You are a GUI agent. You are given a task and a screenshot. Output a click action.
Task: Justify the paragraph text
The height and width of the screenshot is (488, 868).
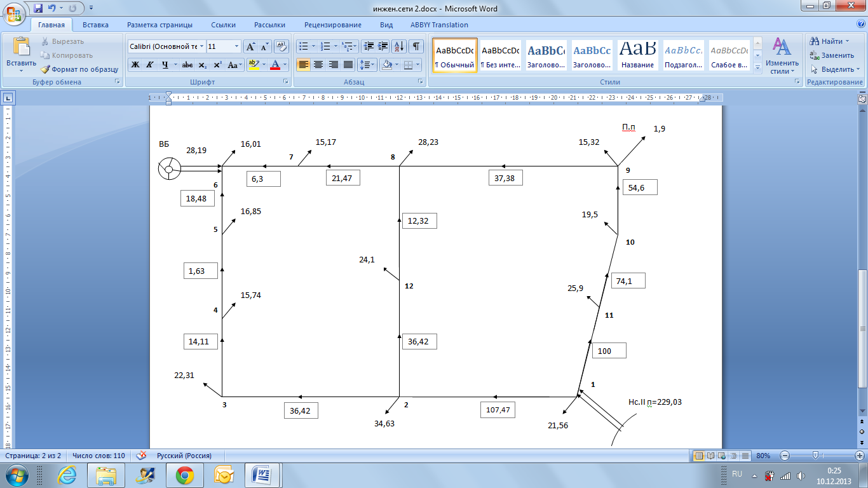point(348,65)
